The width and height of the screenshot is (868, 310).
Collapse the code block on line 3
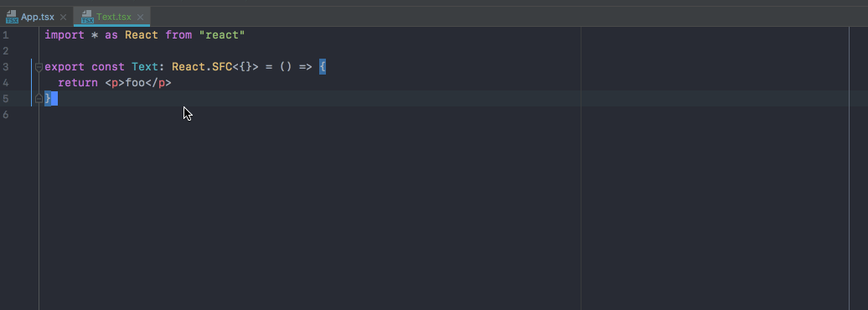(x=39, y=68)
